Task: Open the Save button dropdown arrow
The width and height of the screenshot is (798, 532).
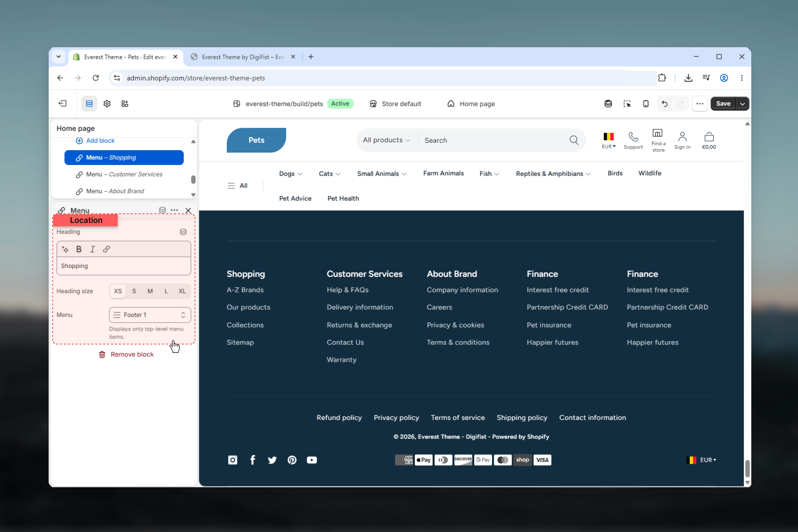Action: click(x=742, y=103)
